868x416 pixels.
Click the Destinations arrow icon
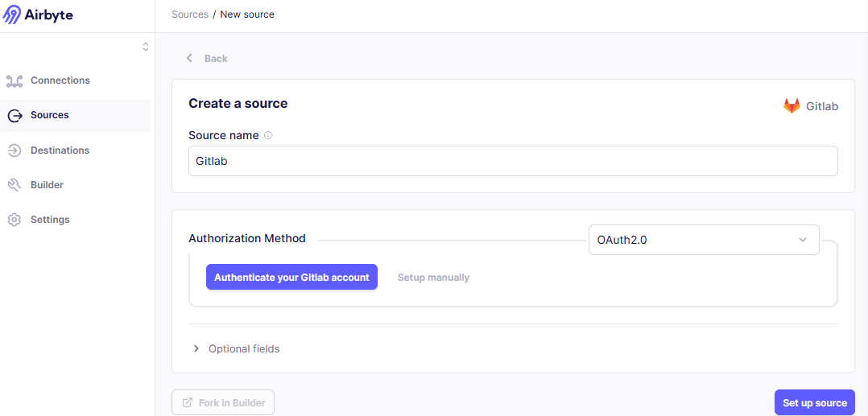click(x=14, y=150)
